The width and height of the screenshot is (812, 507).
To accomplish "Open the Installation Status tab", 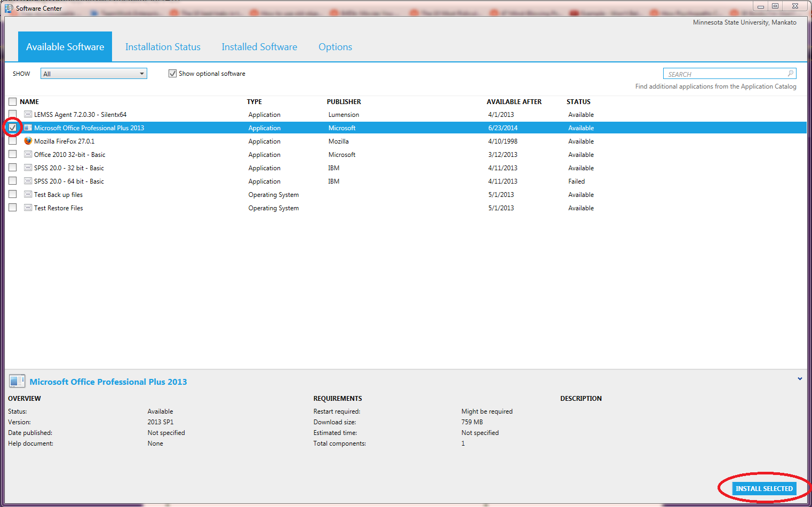I will coord(163,47).
